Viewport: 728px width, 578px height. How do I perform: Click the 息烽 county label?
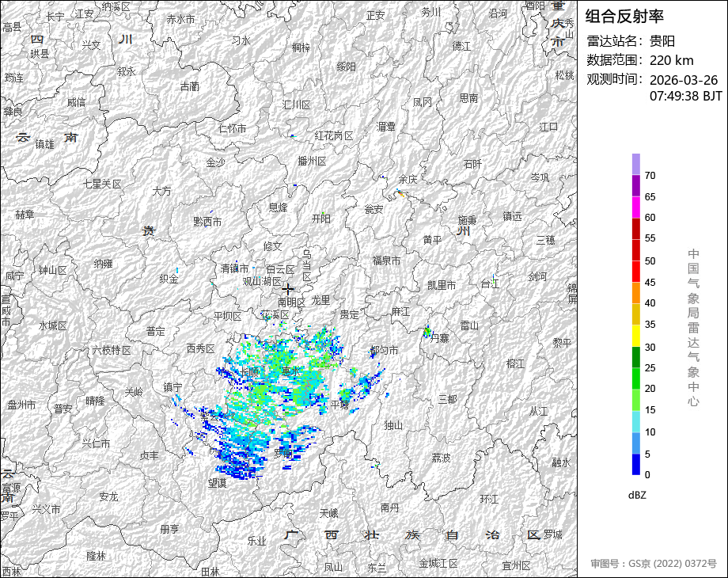(278, 207)
